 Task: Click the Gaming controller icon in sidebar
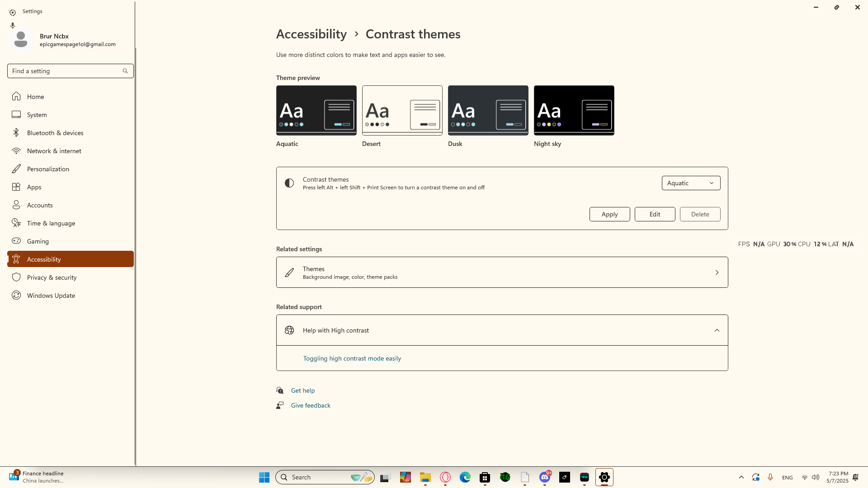point(16,241)
